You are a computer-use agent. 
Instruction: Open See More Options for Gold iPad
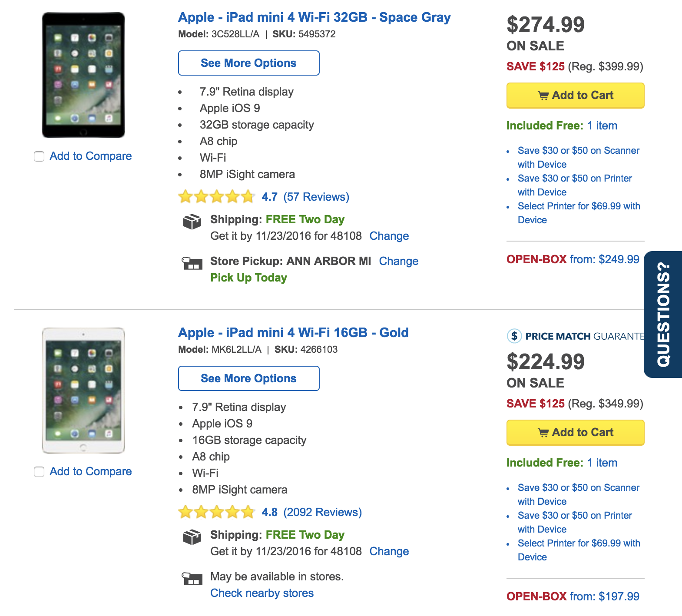pos(248,378)
